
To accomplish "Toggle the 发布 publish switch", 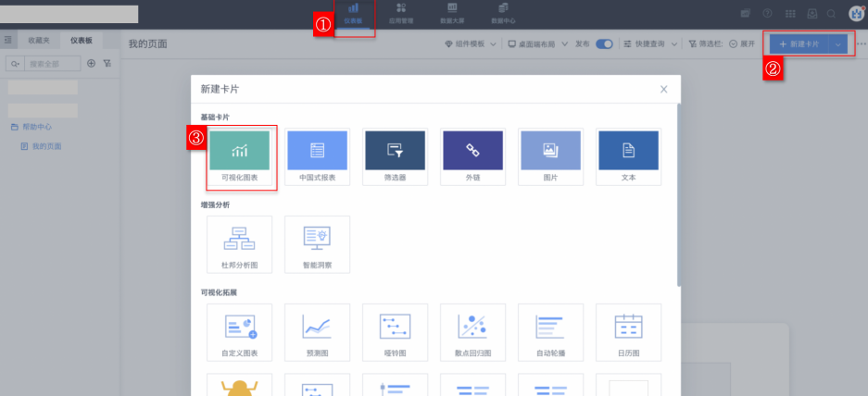I will pos(604,43).
